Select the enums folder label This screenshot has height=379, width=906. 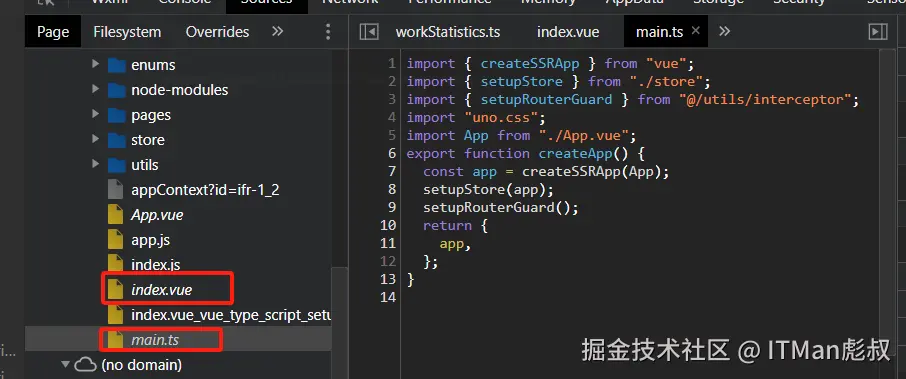pyautogui.click(x=153, y=65)
